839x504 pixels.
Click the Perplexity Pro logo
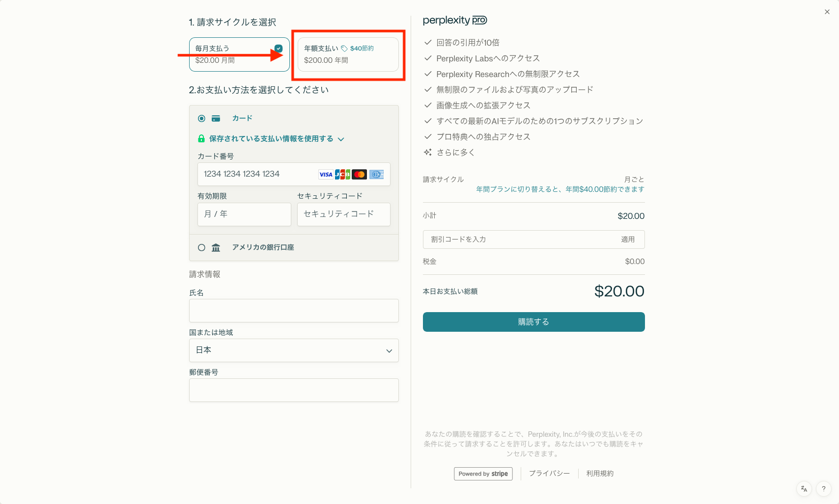pos(454,20)
